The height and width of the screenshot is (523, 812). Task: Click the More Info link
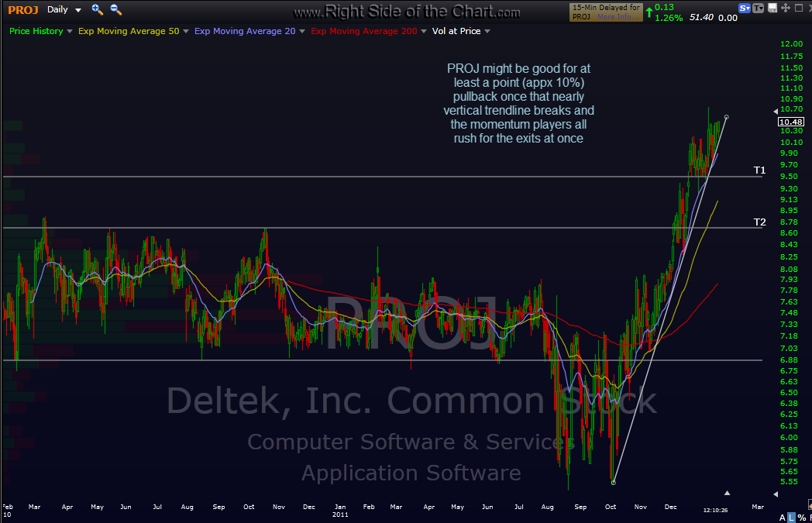pos(617,15)
